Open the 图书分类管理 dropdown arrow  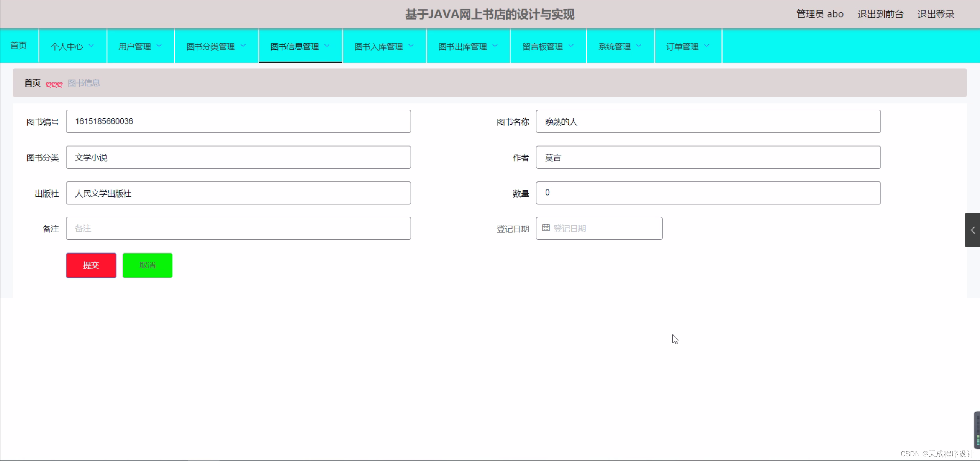(243, 46)
